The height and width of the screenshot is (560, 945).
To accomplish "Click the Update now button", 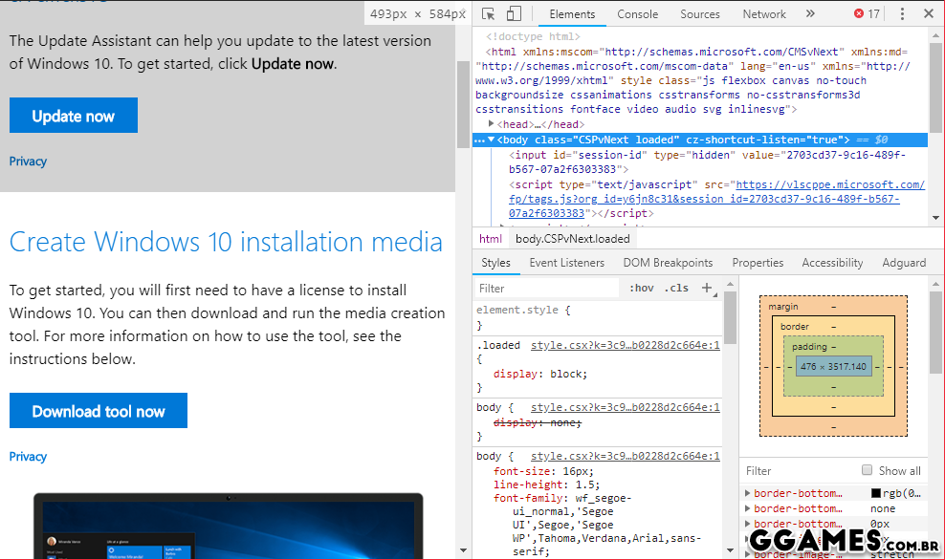I will [74, 116].
